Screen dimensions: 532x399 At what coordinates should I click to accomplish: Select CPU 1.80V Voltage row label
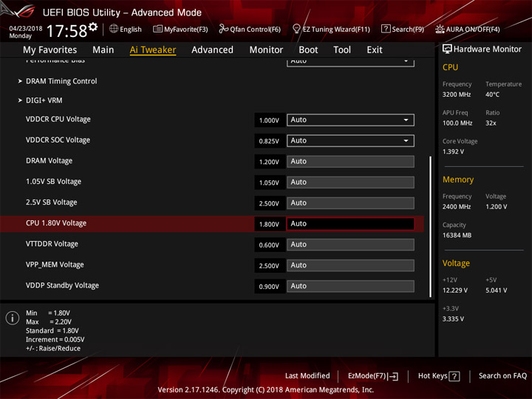point(56,223)
